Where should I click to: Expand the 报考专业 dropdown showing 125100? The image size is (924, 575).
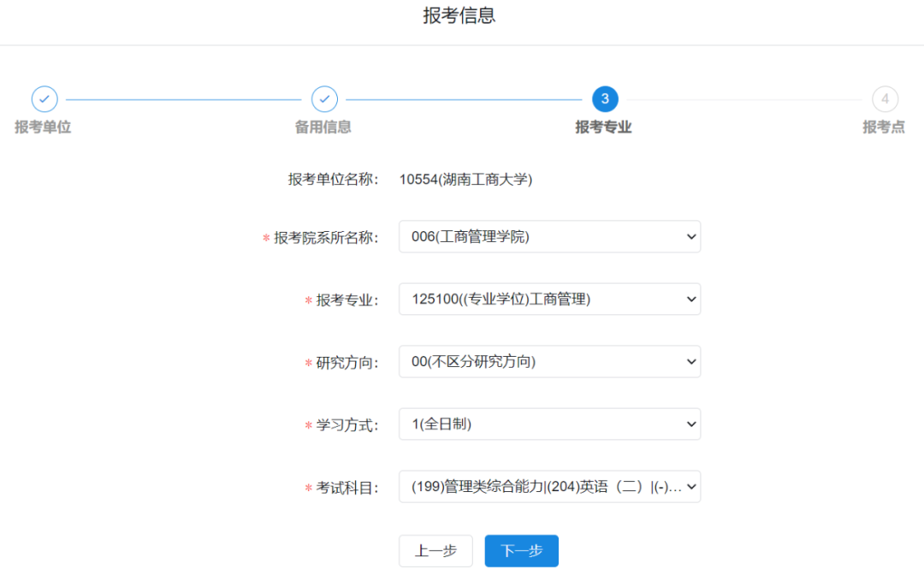pos(549,299)
